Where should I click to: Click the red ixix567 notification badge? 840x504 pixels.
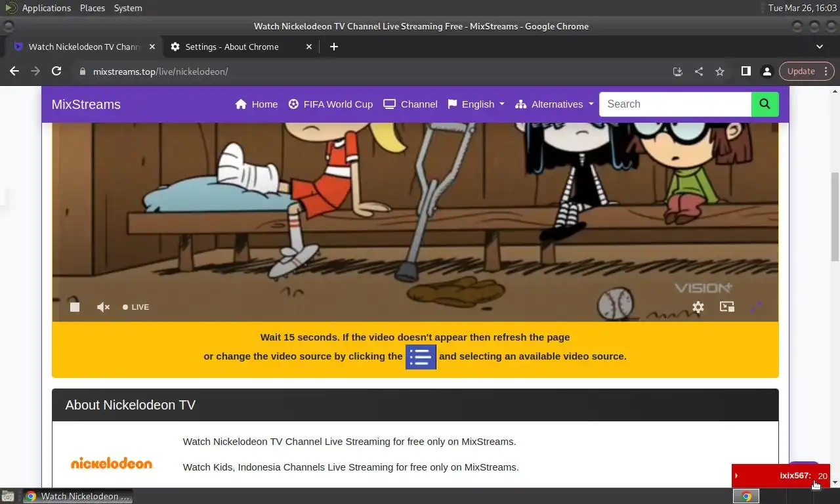click(x=780, y=476)
